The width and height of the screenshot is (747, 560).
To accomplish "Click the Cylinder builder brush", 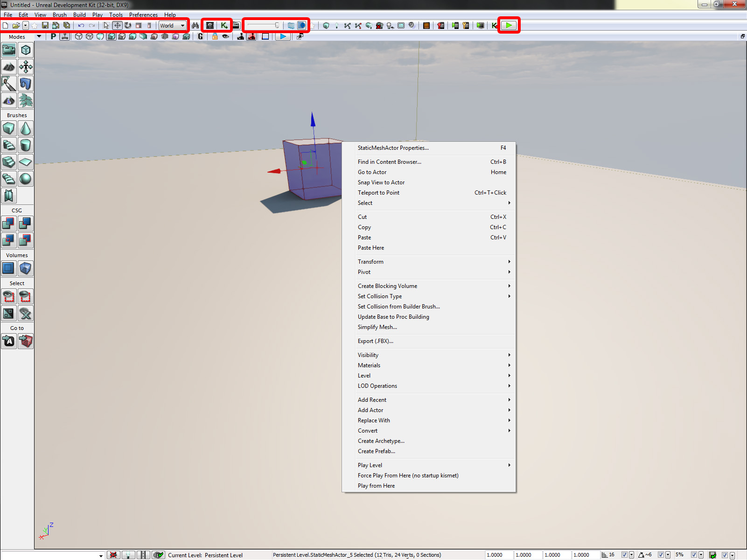I will pyautogui.click(x=26, y=145).
